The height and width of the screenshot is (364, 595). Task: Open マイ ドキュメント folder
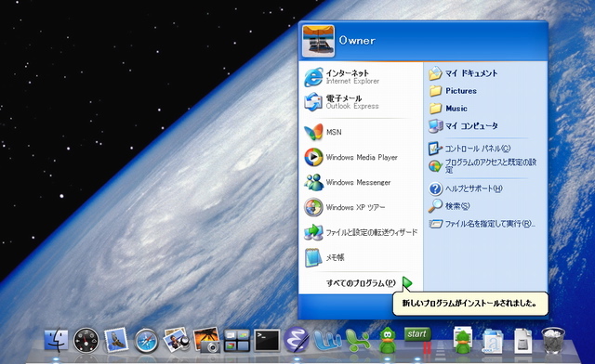463,73
